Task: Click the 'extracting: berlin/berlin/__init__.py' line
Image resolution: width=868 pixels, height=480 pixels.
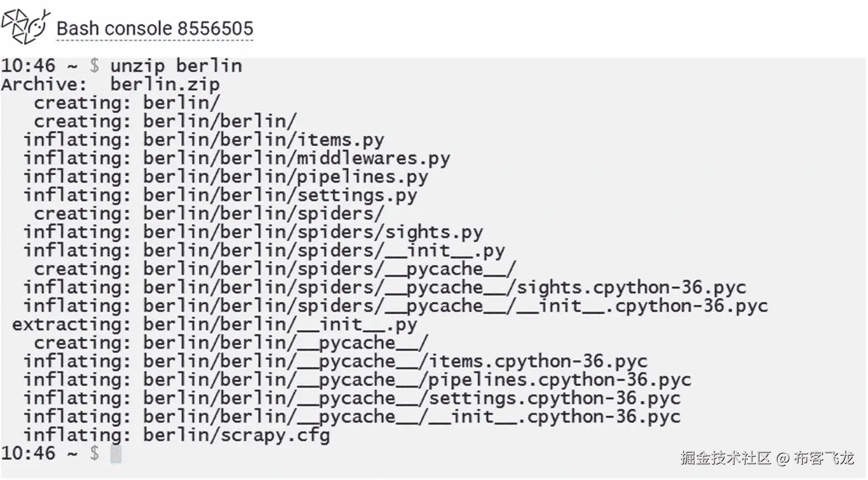Action: pos(215,325)
